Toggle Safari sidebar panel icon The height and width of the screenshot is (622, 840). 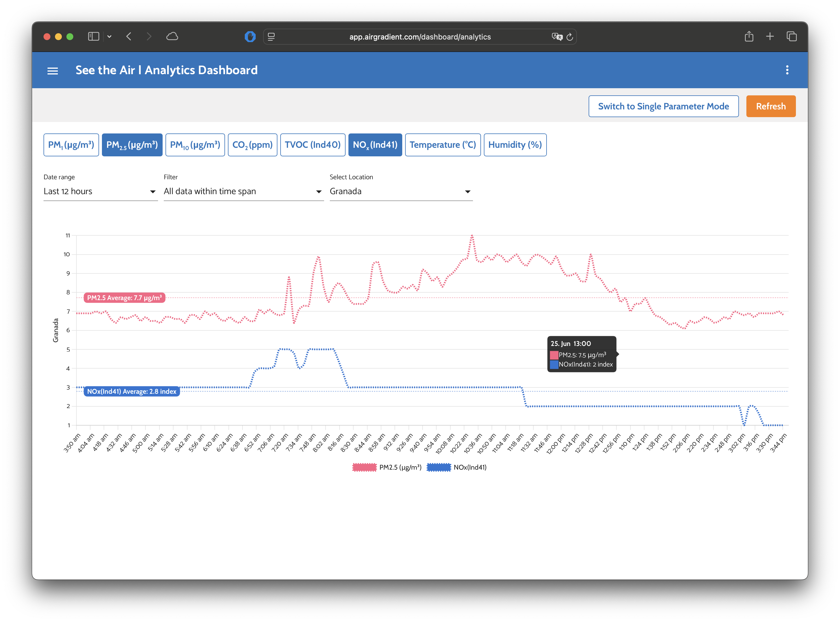93,37
